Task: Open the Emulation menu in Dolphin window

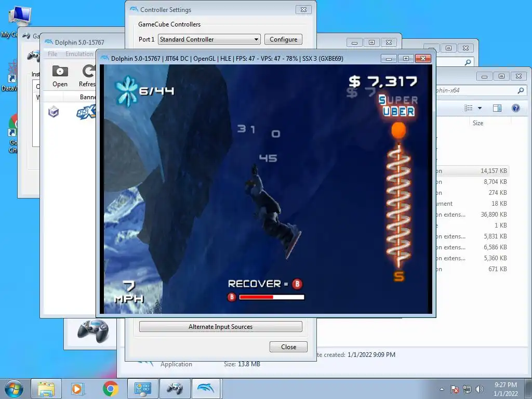Action: pos(79,54)
